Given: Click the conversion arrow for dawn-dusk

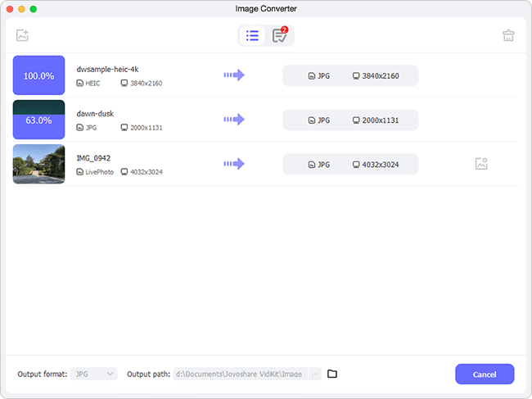Looking at the screenshot, I should point(234,120).
